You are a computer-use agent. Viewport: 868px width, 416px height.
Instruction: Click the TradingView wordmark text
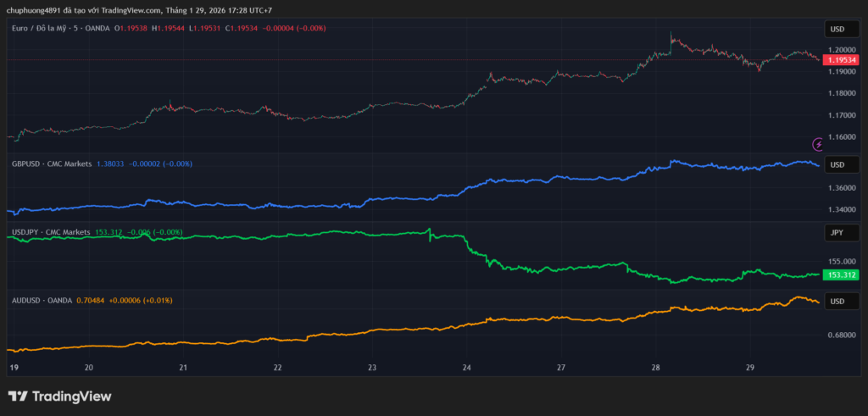pos(72,397)
